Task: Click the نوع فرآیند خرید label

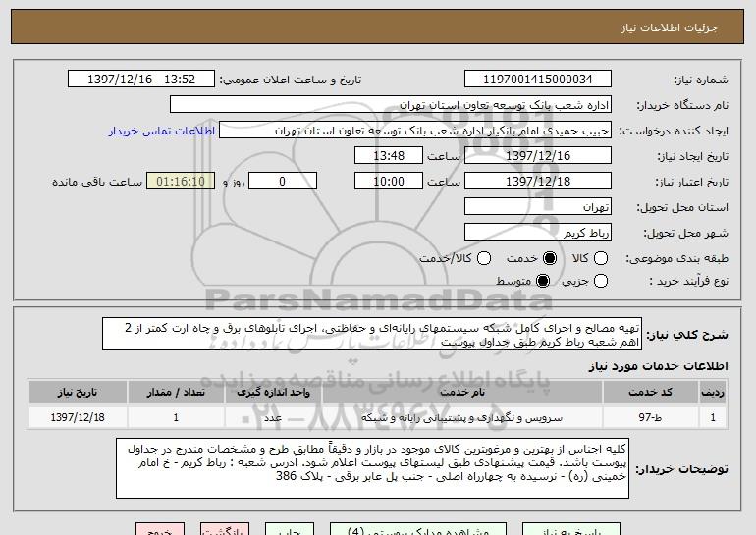Action: [688, 281]
